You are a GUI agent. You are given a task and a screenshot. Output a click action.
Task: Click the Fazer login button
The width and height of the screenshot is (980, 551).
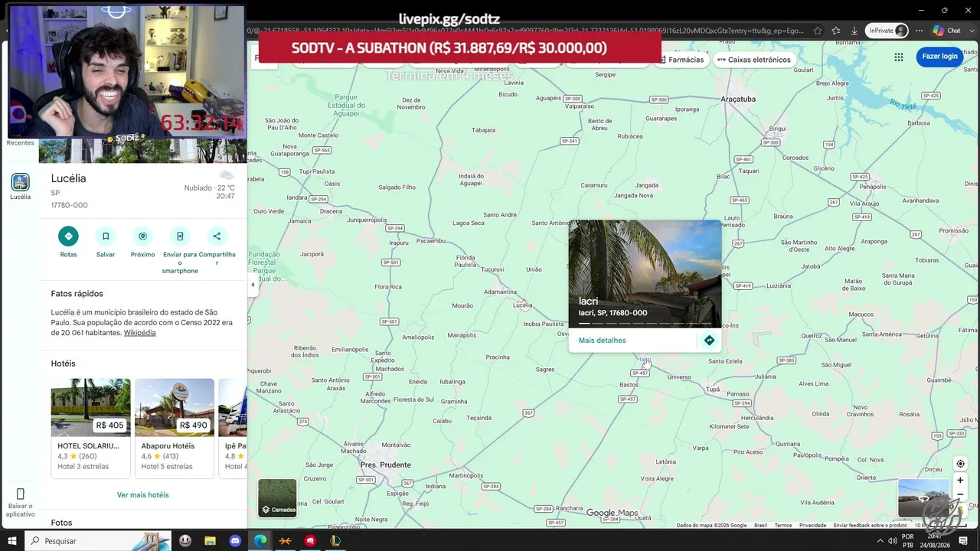click(x=939, y=57)
